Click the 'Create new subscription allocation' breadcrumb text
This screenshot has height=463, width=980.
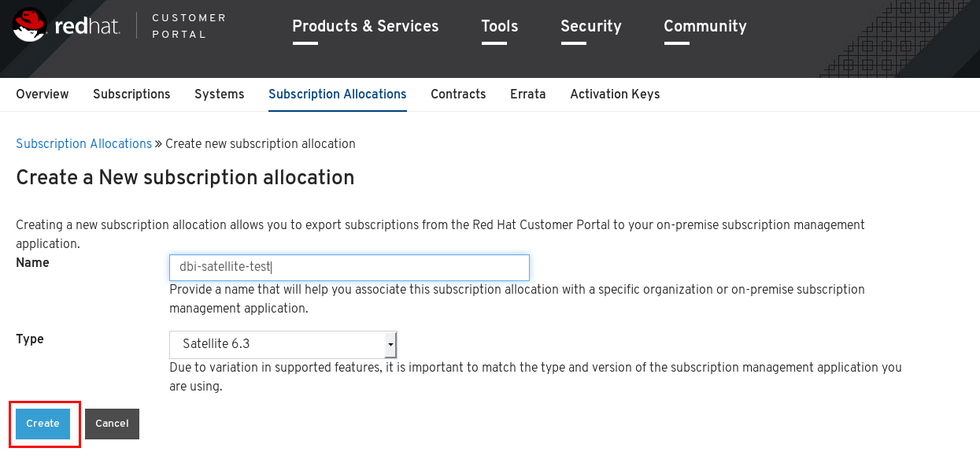(261, 144)
